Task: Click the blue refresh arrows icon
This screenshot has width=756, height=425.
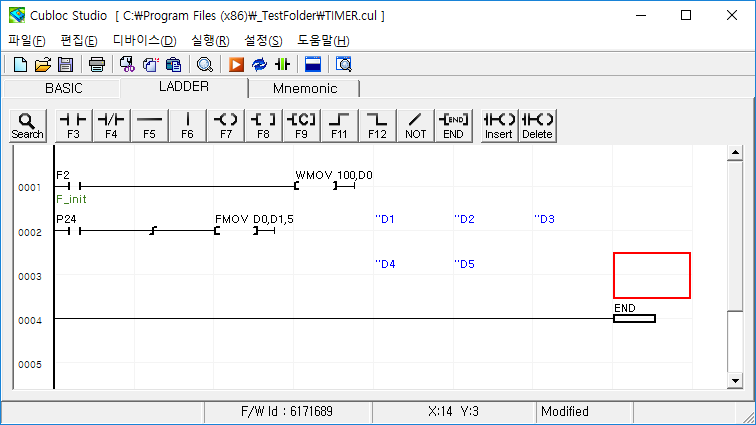Action: coord(260,64)
